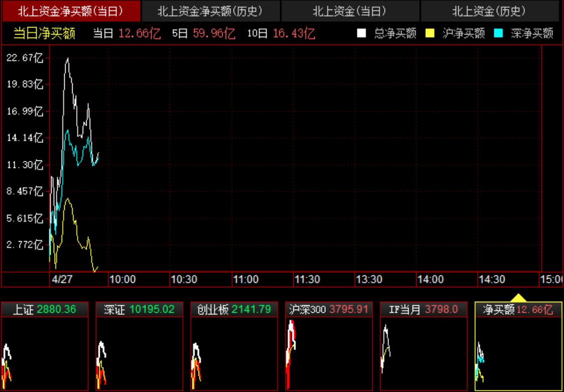This screenshot has width=564, height=392.
Task: Select the 创业板 mini chart panel
Action: click(x=234, y=346)
